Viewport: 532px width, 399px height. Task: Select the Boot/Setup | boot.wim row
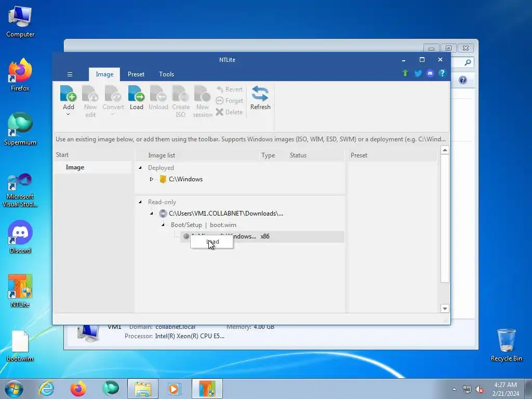point(204,225)
